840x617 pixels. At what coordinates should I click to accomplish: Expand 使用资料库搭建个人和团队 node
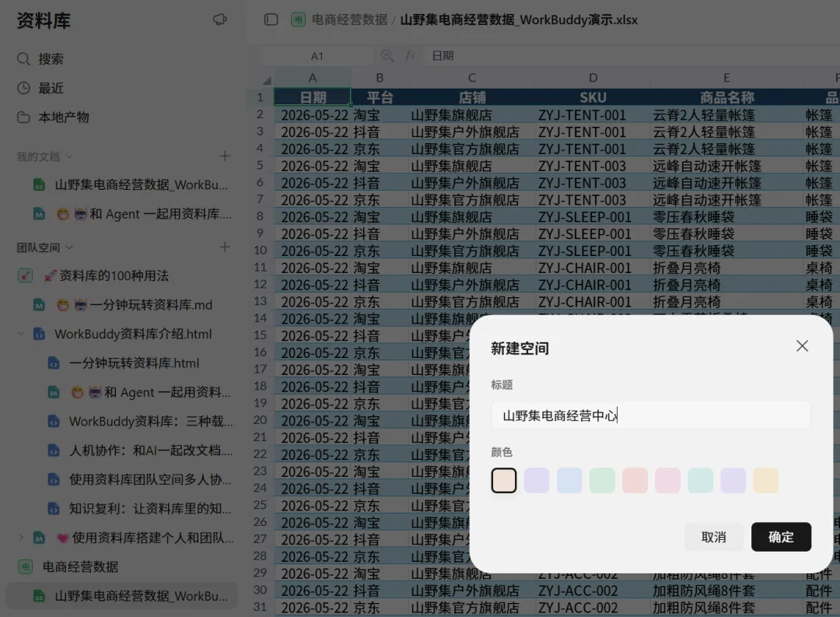[x=21, y=537]
